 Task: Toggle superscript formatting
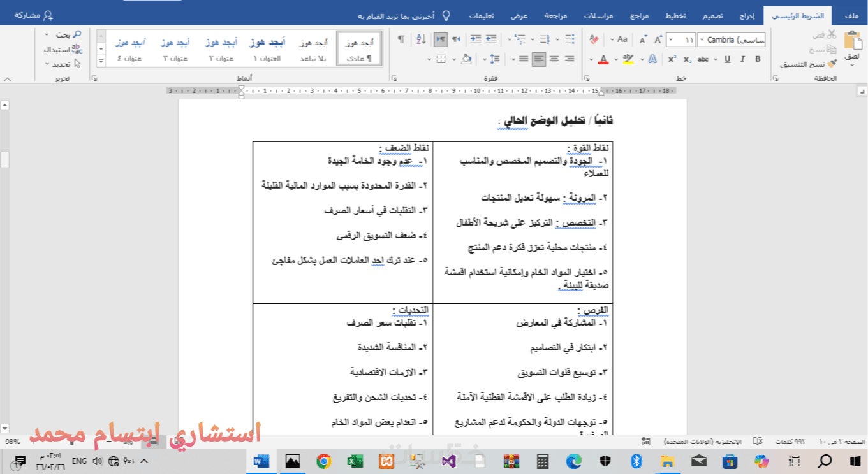672,59
